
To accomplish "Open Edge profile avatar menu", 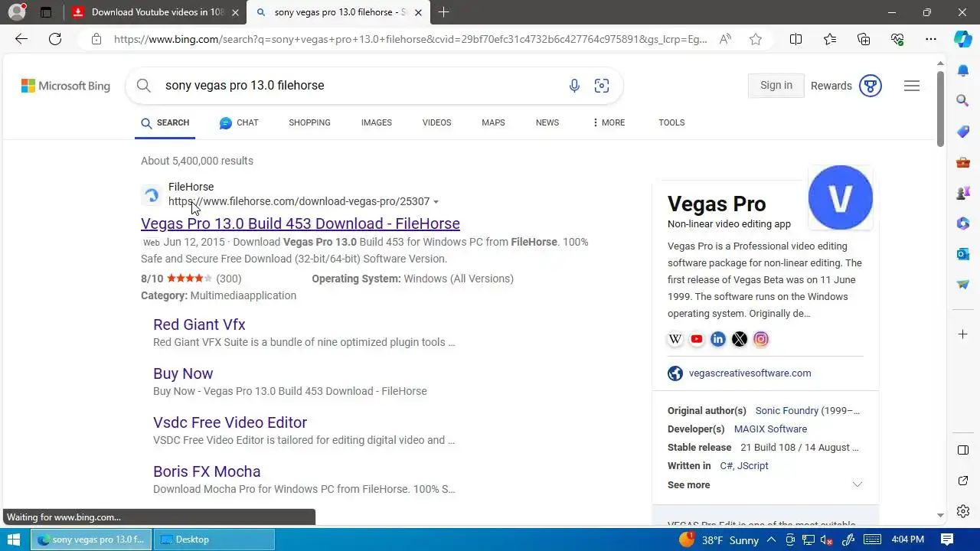I will point(17,12).
